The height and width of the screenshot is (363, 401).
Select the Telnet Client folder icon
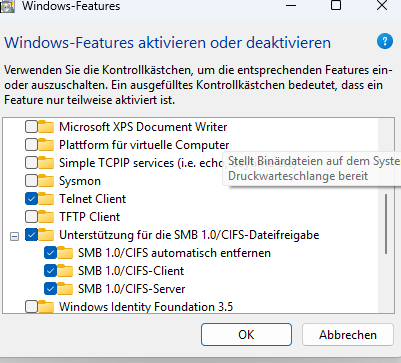[46, 199]
